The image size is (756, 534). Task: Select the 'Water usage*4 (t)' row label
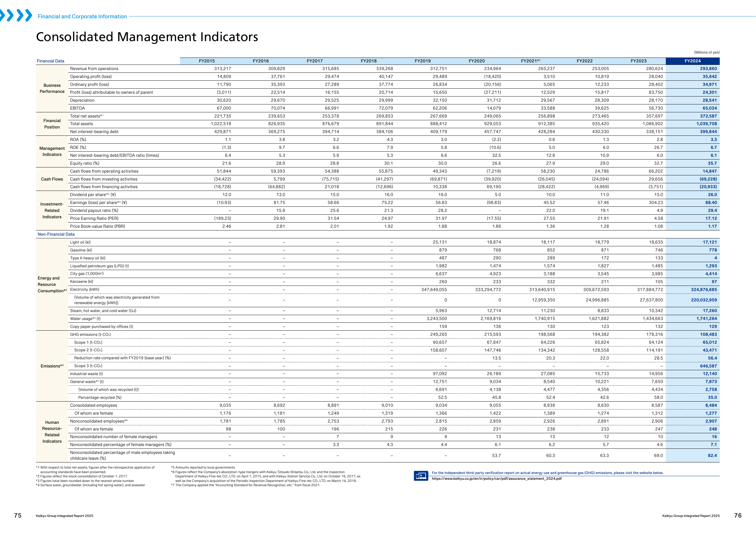tap(85, 318)
